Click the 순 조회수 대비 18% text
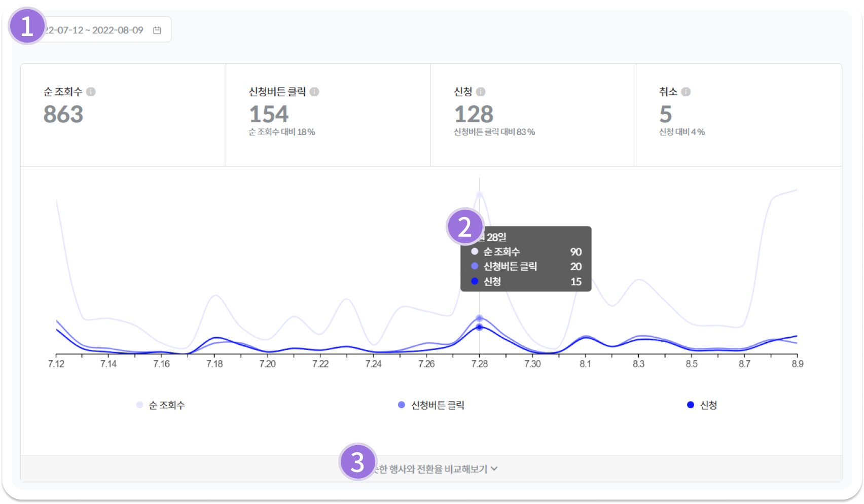This screenshot has height=504, width=864. 282,132
